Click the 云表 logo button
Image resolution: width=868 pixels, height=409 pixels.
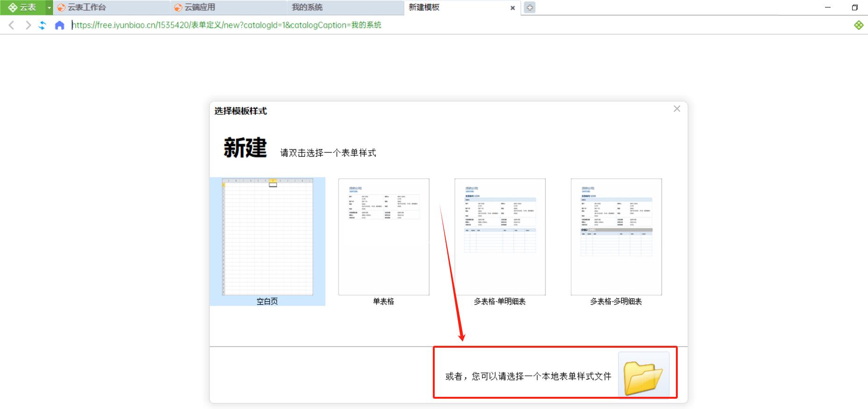(22, 7)
